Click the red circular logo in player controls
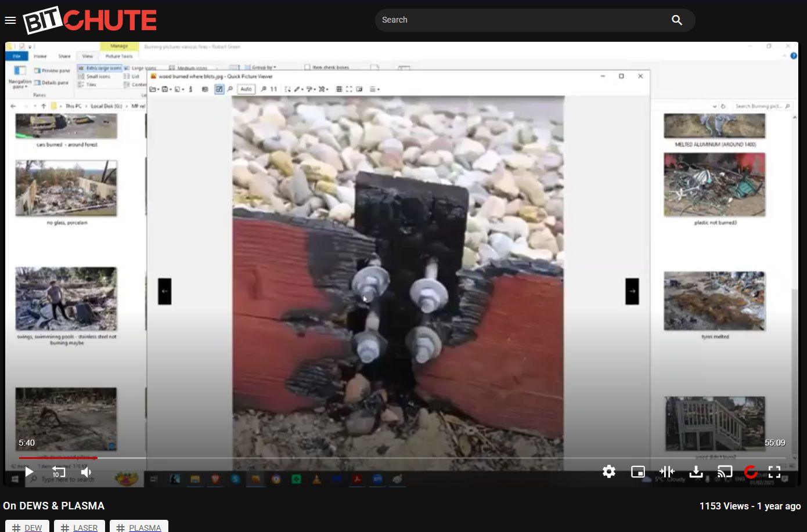The height and width of the screenshot is (532, 807). pos(751,472)
